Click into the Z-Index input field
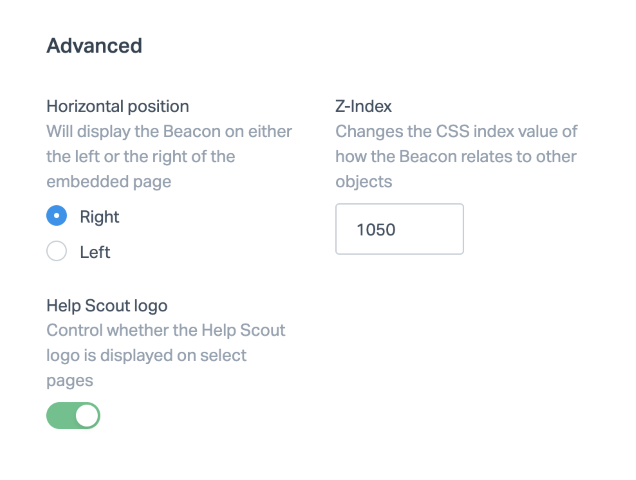 coord(399,229)
